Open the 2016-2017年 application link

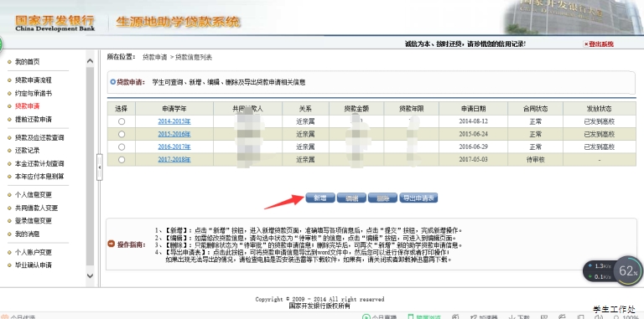[174, 147]
